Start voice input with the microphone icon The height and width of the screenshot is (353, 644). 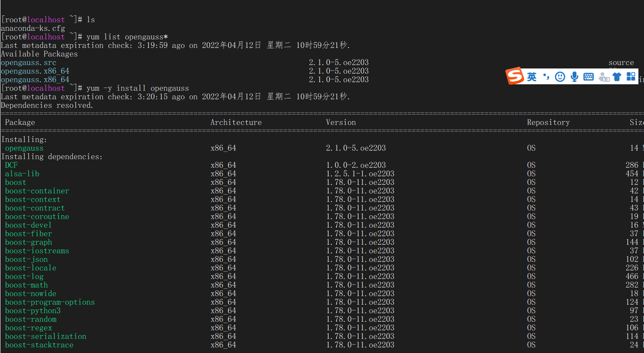pyautogui.click(x=574, y=76)
